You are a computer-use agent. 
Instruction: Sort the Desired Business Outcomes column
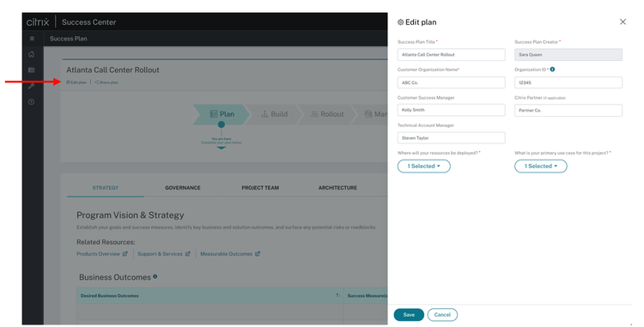click(338, 295)
